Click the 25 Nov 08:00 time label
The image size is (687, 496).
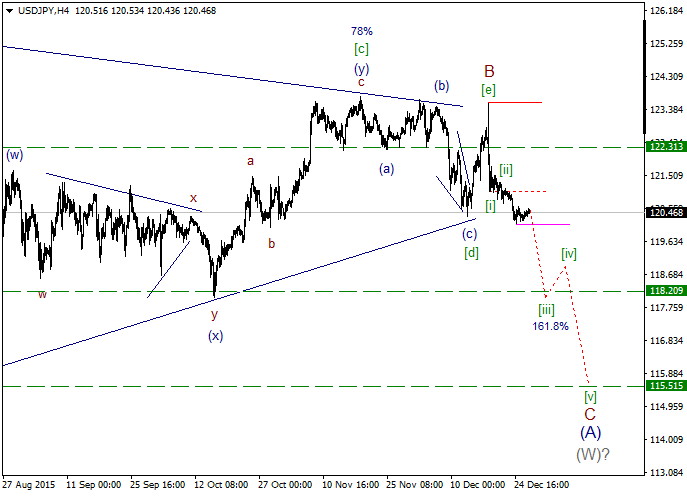tap(414, 485)
